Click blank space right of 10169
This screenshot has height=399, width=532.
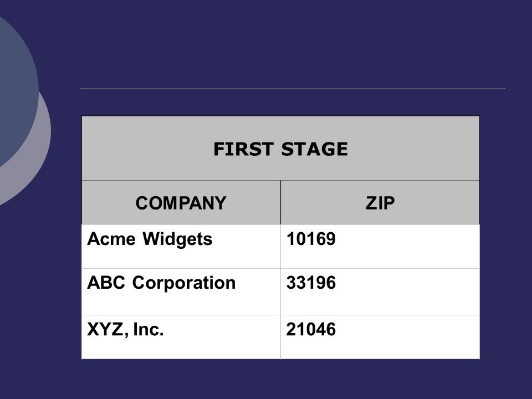pyautogui.click(x=407, y=246)
